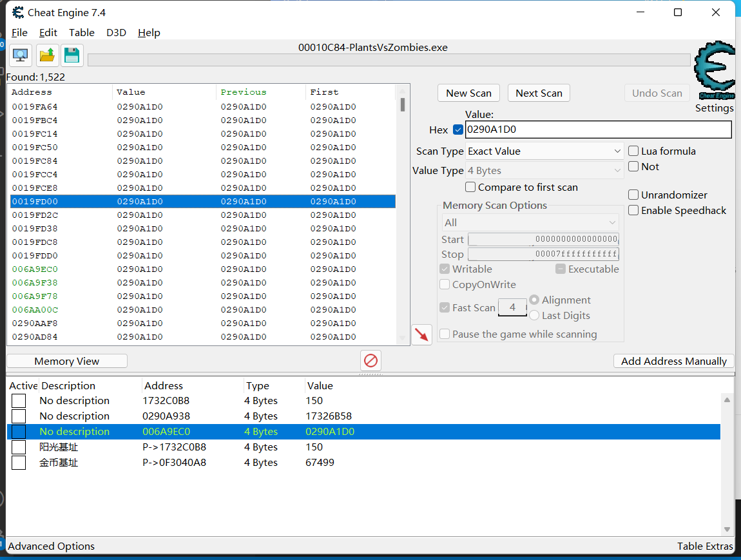Click the Start address field

[x=543, y=240]
